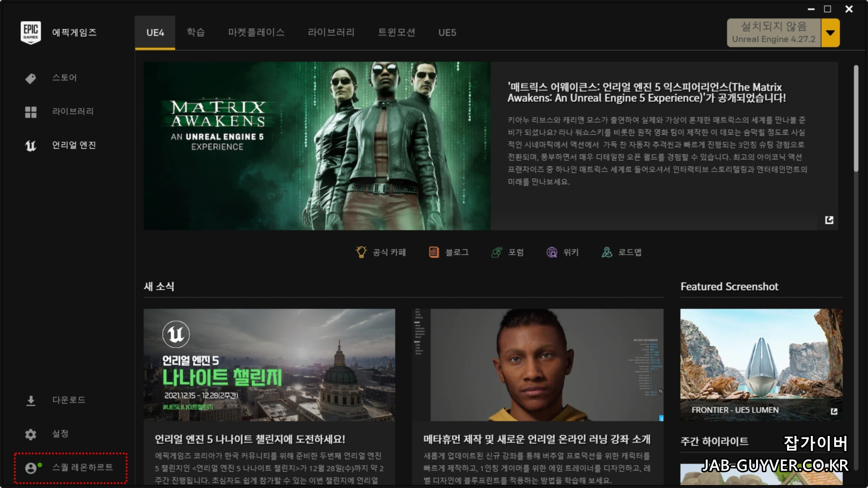Click the 위키 link text

pos(571,252)
